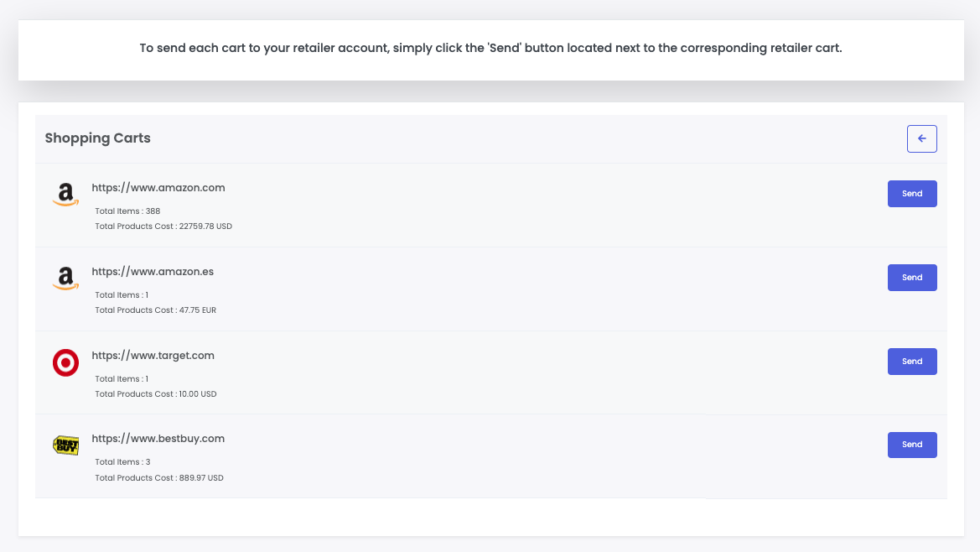Click the 47.75 EUR total cost text
The width and height of the screenshot is (980, 552).
click(155, 310)
